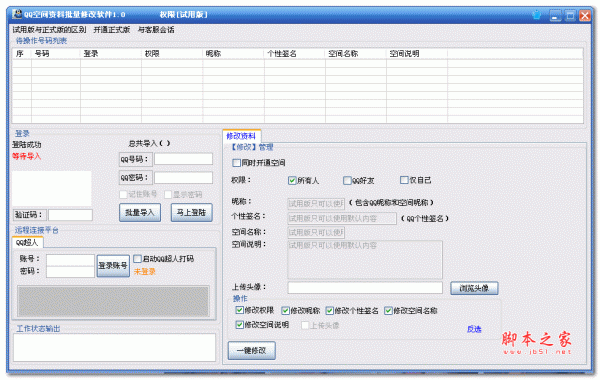Click the captcha image area above 验证码
Viewport: 600px width, 380px height.
(52, 189)
